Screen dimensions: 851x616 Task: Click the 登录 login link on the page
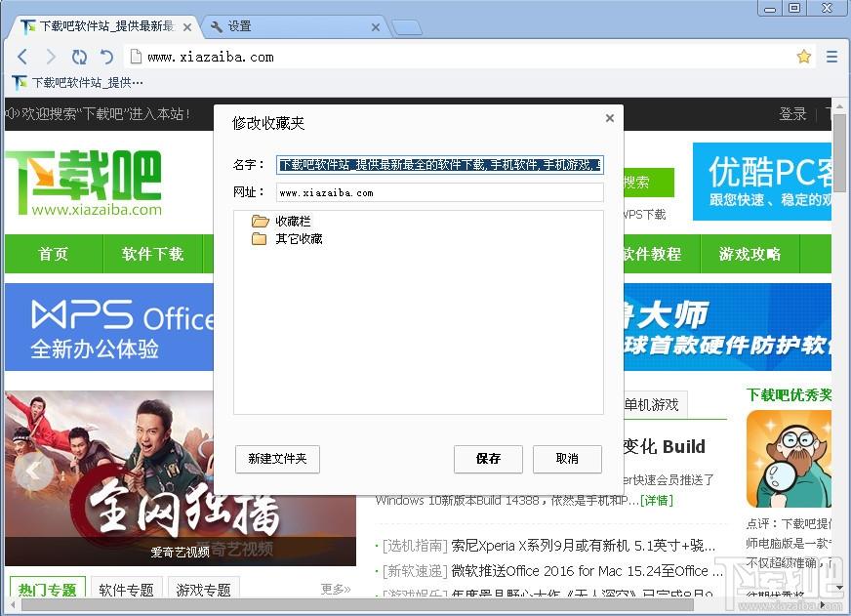point(792,114)
